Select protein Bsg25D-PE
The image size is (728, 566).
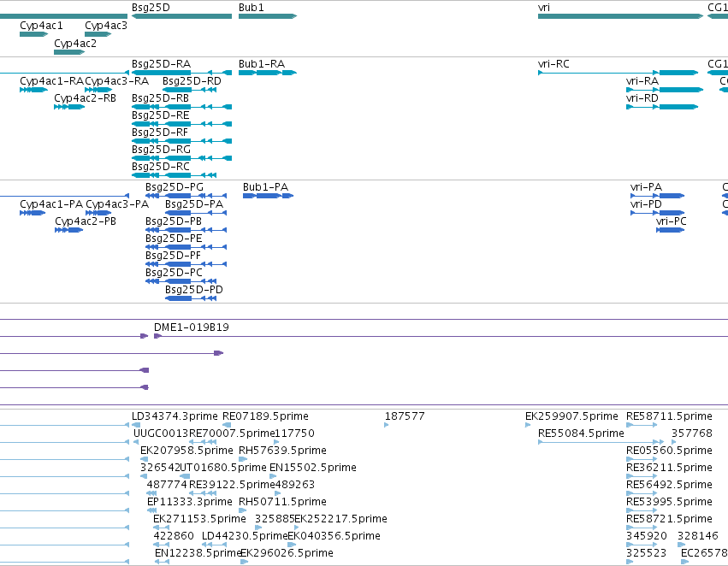[186, 247]
